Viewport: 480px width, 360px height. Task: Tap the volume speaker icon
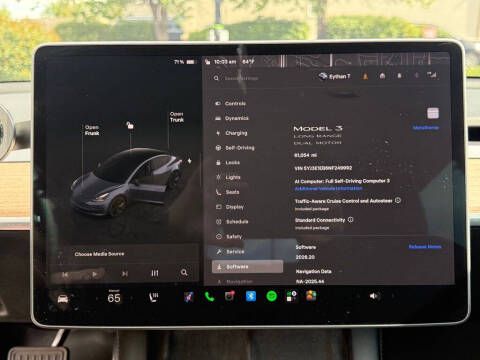[x=374, y=296]
